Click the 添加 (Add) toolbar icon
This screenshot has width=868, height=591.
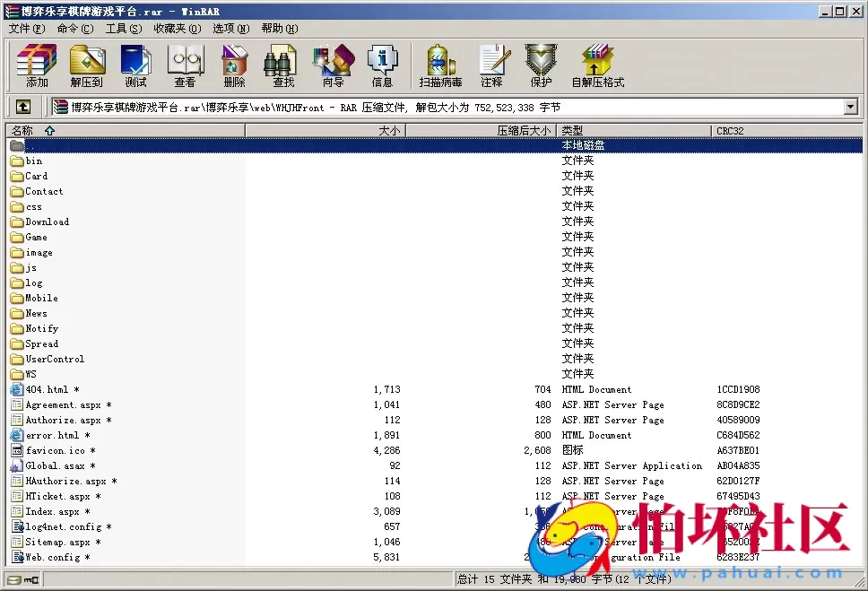35,65
